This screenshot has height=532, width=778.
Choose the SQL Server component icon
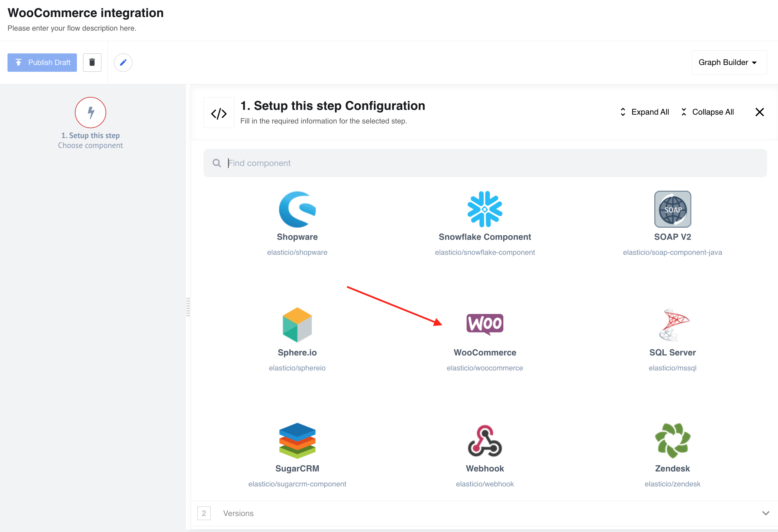point(674,325)
